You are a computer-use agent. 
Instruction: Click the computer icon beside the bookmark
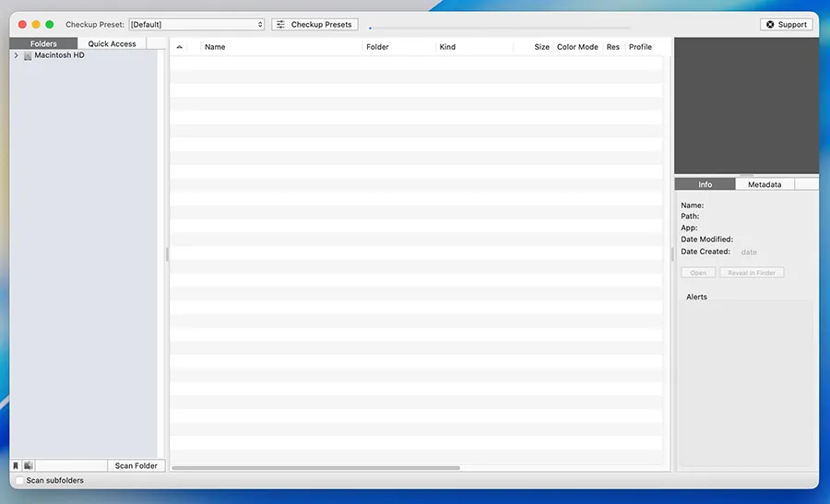pos(29,465)
